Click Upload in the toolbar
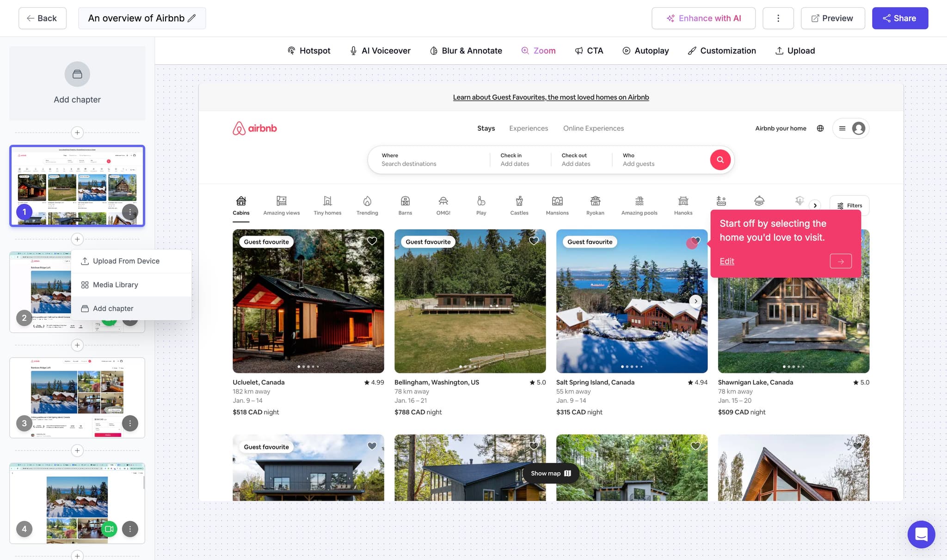The width and height of the screenshot is (947, 560). point(795,51)
